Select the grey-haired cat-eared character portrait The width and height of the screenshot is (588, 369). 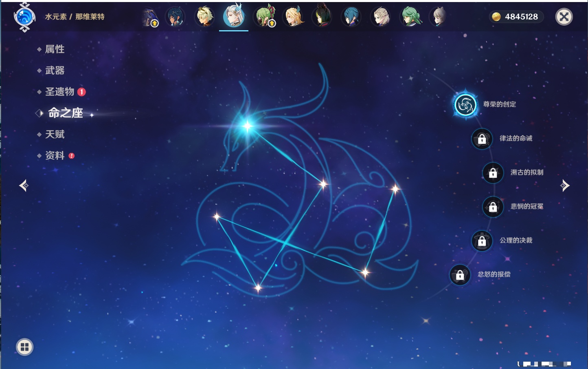point(438,17)
